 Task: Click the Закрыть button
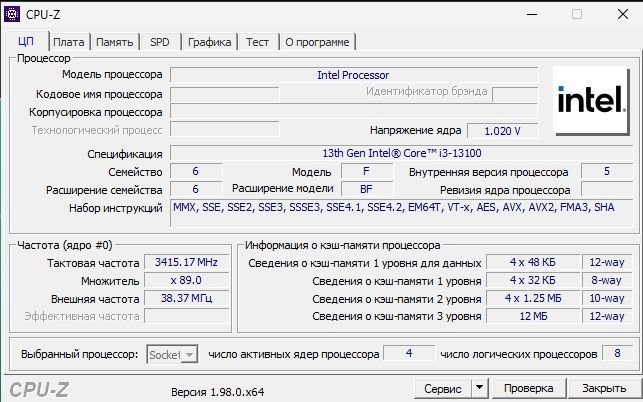[x=604, y=388]
